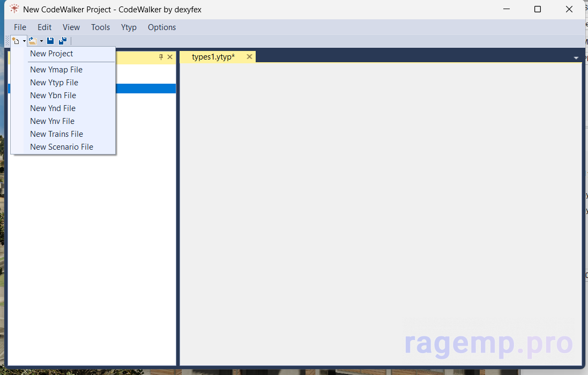Click the Open folder toolbar icon
588x375 pixels.
[x=33, y=41]
